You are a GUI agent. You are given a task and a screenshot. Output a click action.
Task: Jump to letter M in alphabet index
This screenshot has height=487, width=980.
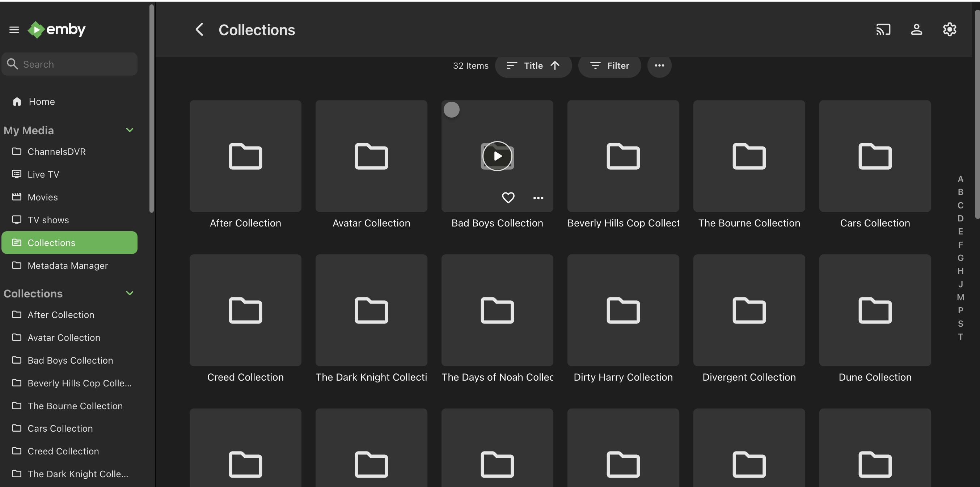pyautogui.click(x=960, y=297)
